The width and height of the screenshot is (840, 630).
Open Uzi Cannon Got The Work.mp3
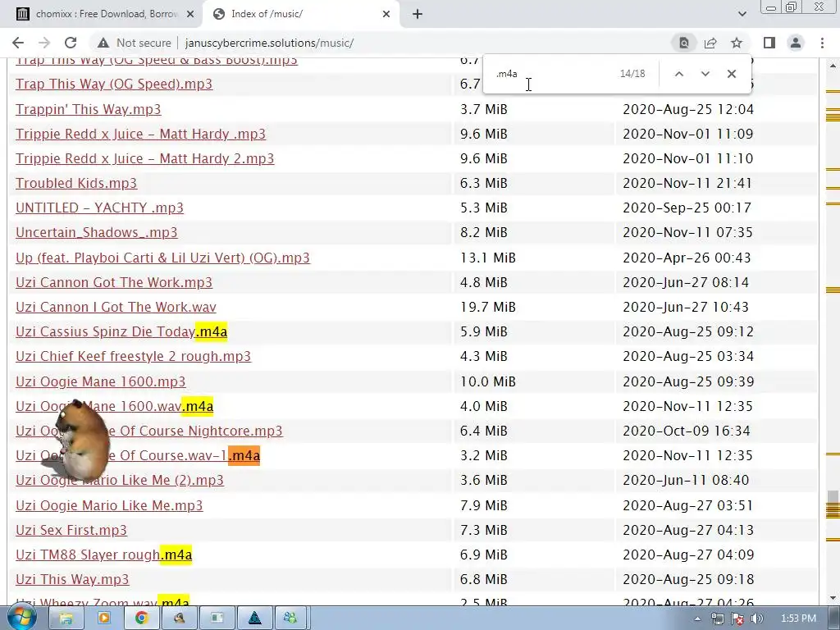(x=114, y=282)
